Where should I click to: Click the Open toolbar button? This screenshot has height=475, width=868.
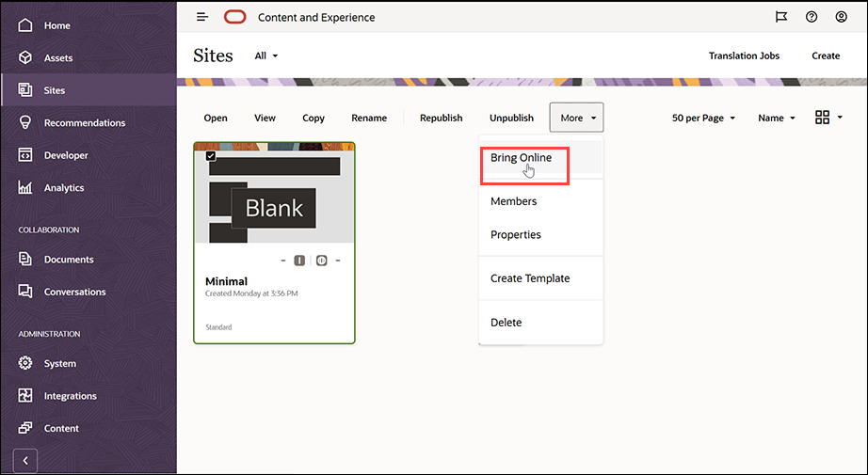coord(216,118)
